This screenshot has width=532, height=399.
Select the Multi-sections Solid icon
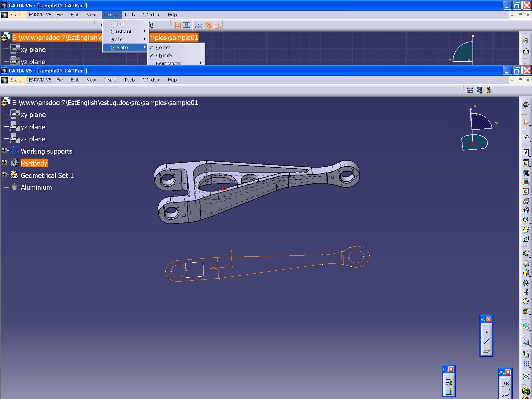pos(526,229)
